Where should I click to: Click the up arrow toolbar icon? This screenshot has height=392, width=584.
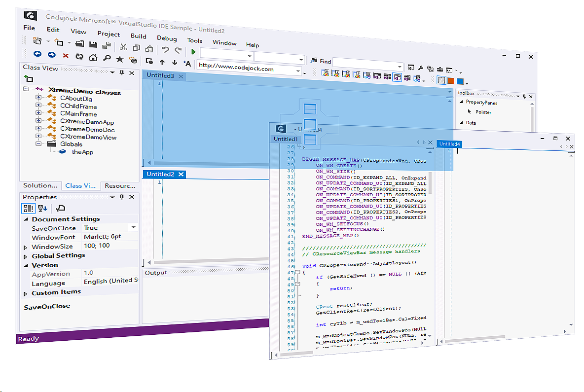click(x=162, y=62)
